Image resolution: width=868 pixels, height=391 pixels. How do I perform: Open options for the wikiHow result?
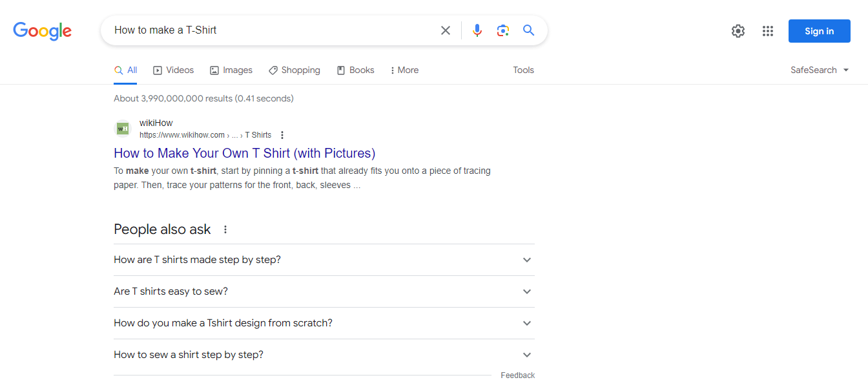(x=282, y=134)
